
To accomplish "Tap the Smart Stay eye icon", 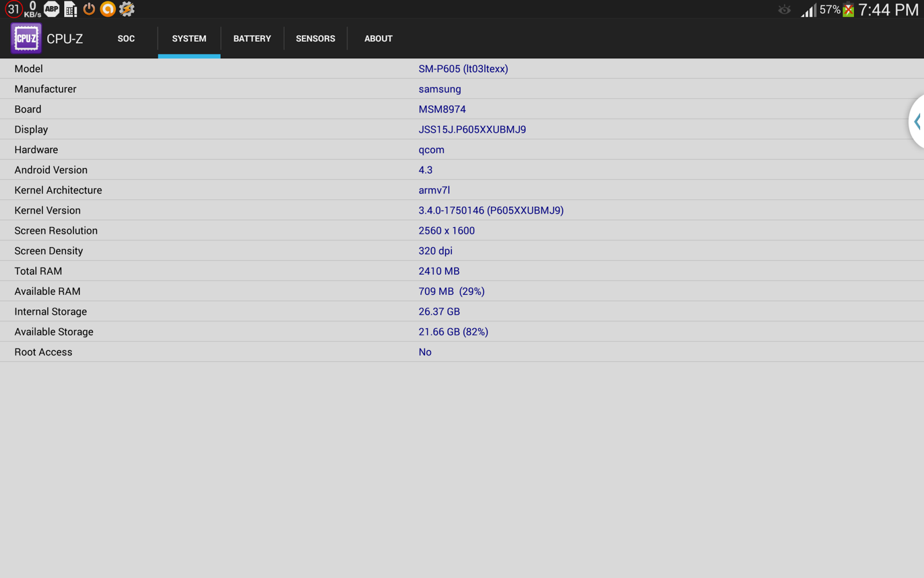I will tap(784, 9).
